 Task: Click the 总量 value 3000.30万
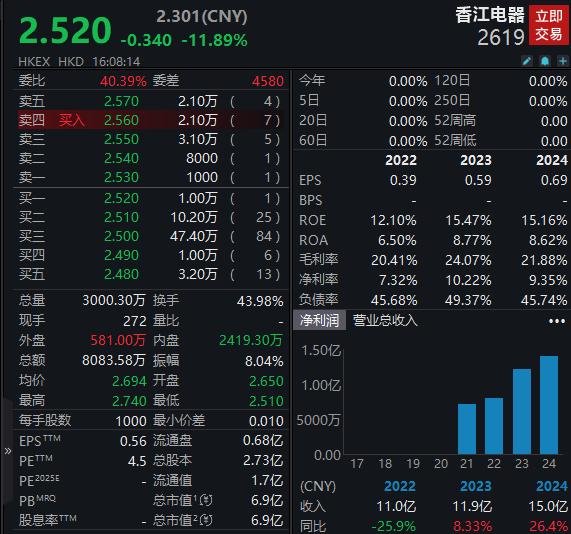coord(114,301)
